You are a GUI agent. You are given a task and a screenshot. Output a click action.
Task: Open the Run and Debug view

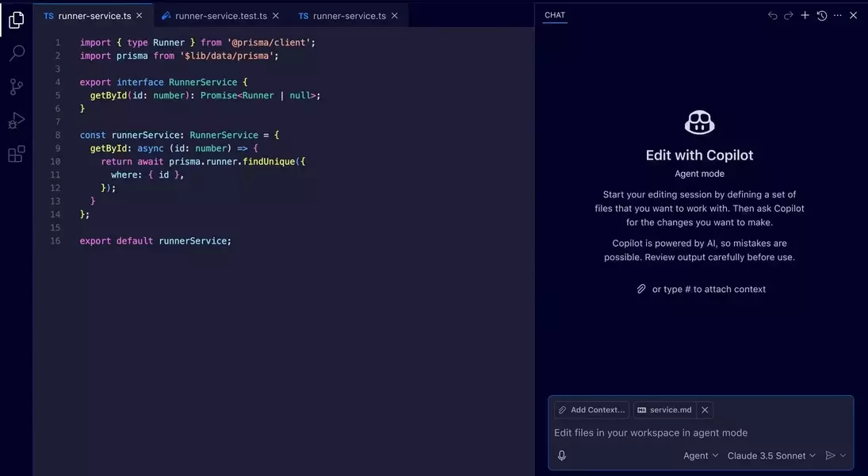16,121
